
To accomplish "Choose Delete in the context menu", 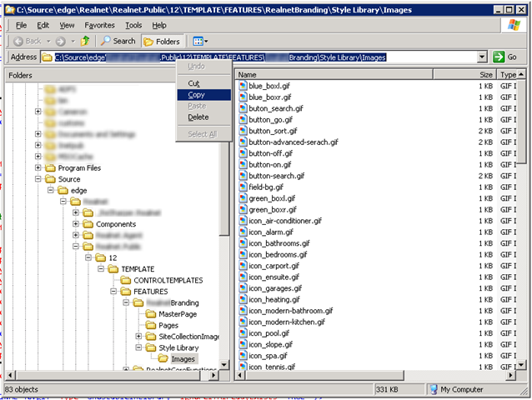I will click(204, 117).
